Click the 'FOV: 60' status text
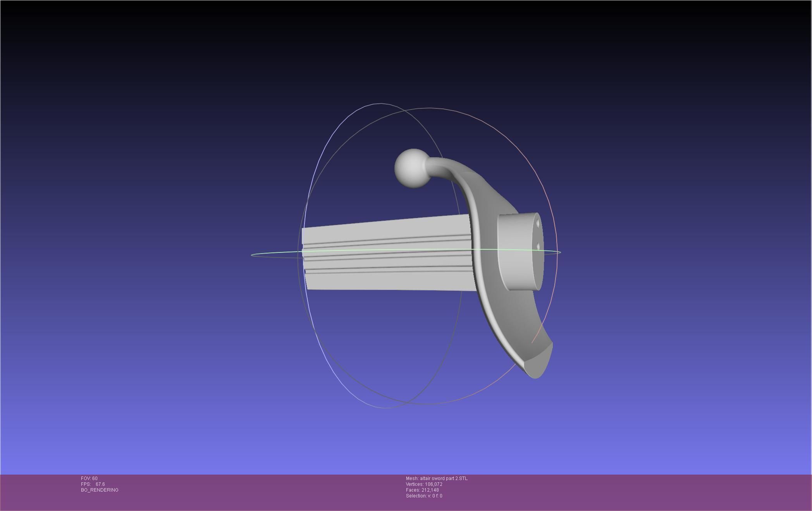This screenshot has width=812, height=511. (89, 478)
